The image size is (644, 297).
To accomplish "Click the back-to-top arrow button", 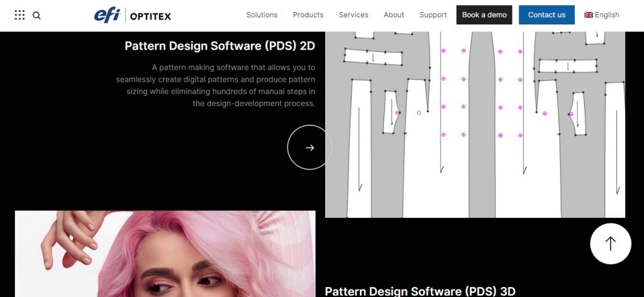I will [610, 244].
